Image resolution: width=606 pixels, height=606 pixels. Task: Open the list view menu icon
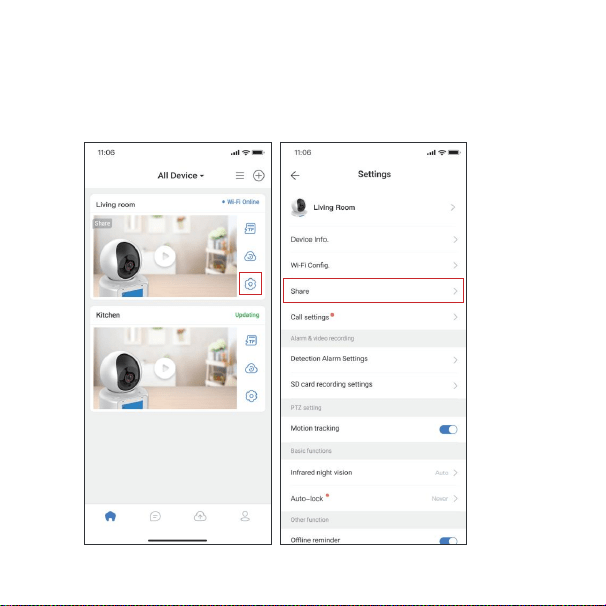click(x=240, y=175)
